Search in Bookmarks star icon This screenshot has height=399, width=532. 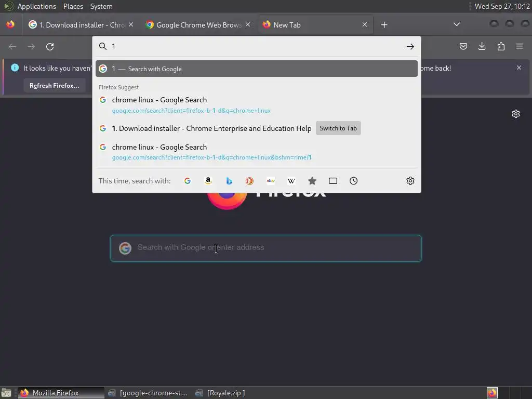(312, 181)
